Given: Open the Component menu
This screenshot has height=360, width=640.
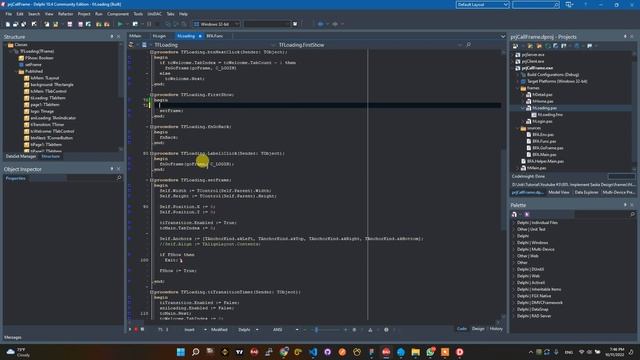Looking at the screenshot, I should (118, 14).
